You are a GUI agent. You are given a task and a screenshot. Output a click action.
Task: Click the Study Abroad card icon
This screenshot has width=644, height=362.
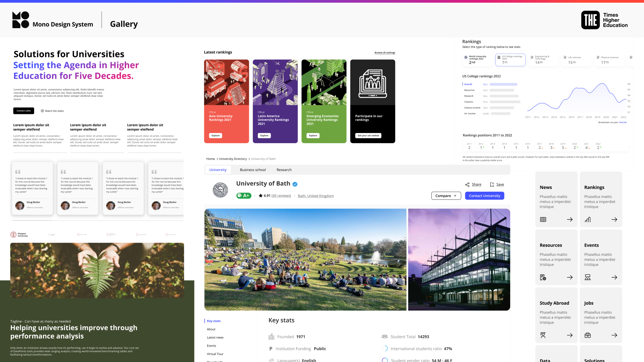point(543,335)
